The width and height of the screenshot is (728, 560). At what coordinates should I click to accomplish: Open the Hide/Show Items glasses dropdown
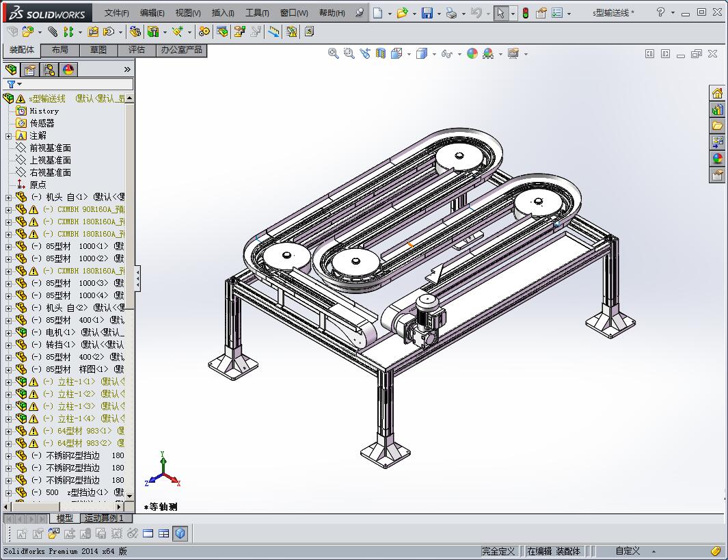(x=459, y=54)
